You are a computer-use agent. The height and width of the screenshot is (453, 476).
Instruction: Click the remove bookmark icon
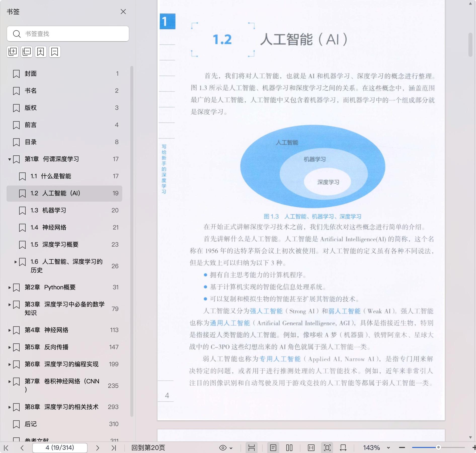pyautogui.click(x=55, y=52)
